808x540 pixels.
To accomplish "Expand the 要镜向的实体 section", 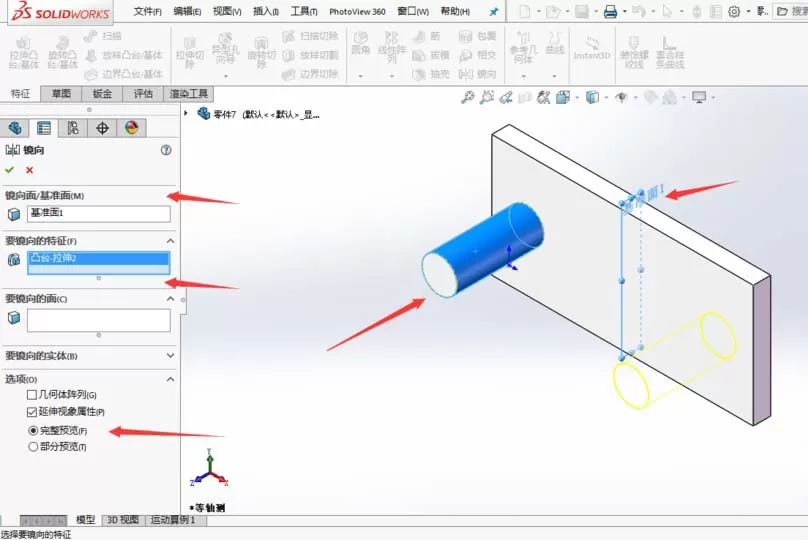I will 171,356.
